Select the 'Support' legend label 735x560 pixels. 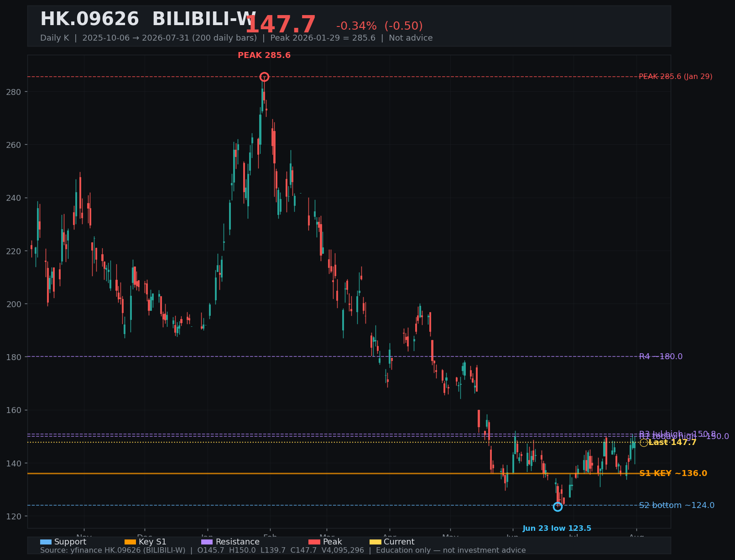click(70, 542)
